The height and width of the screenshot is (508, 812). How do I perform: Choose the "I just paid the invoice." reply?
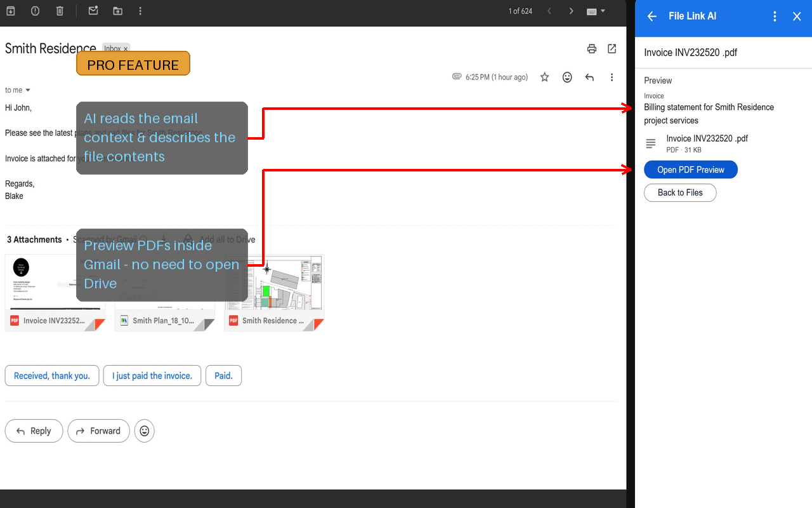(x=152, y=376)
